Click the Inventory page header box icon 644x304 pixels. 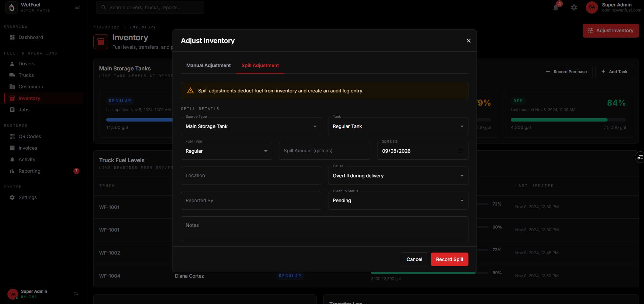coord(101,42)
